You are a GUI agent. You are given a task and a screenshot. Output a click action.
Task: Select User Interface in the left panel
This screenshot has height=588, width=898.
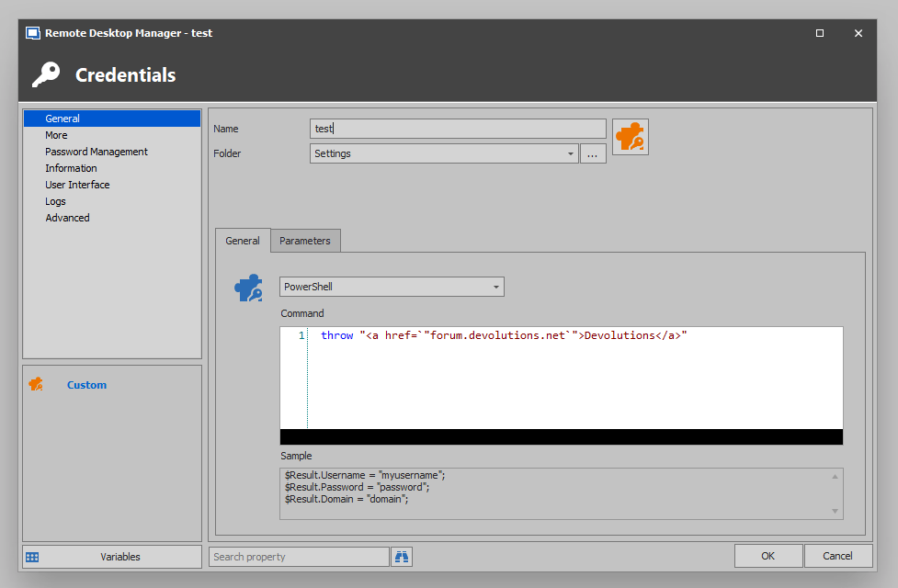pyautogui.click(x=77, y=184)
